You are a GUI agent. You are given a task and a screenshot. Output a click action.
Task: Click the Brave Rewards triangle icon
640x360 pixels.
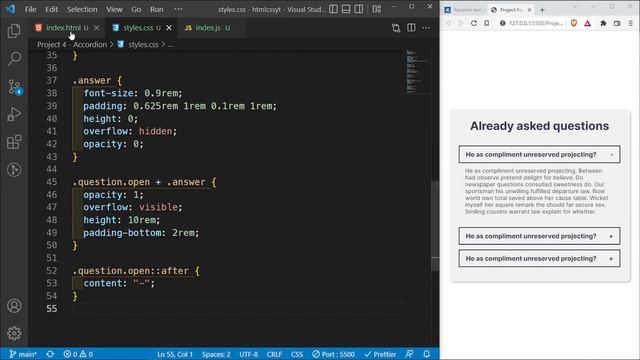587,23
